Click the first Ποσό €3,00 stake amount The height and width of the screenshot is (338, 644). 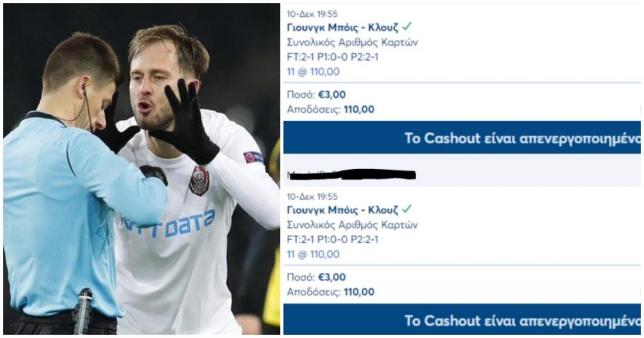(316, 95)
